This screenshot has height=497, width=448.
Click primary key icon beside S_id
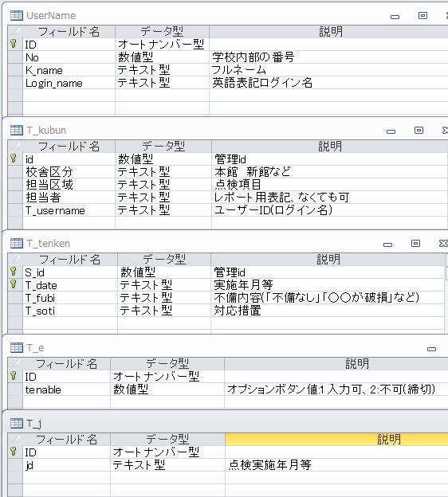tap(14, 272)
